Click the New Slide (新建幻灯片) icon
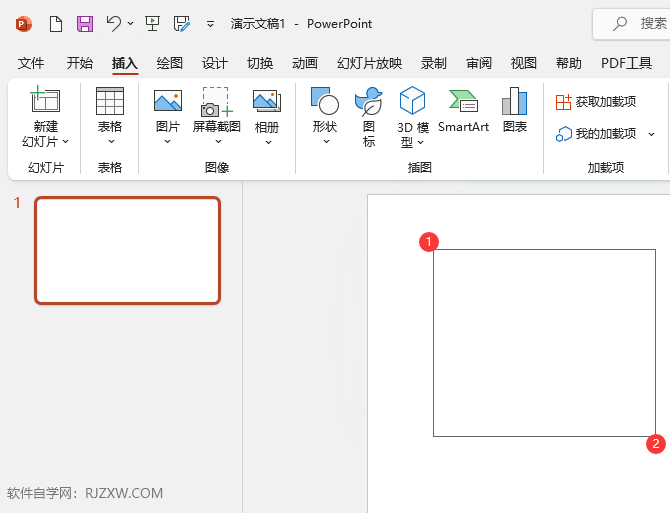Screen dimensions: 670x513 [x=45, y=101]
